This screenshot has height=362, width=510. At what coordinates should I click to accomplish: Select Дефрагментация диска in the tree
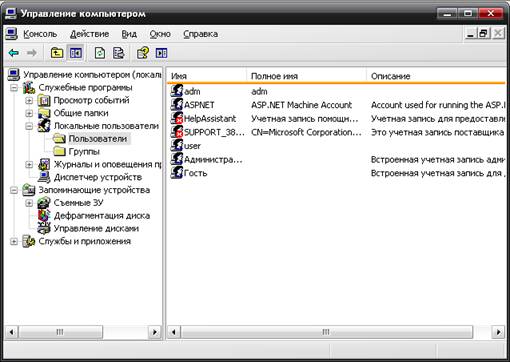[102, 216]
